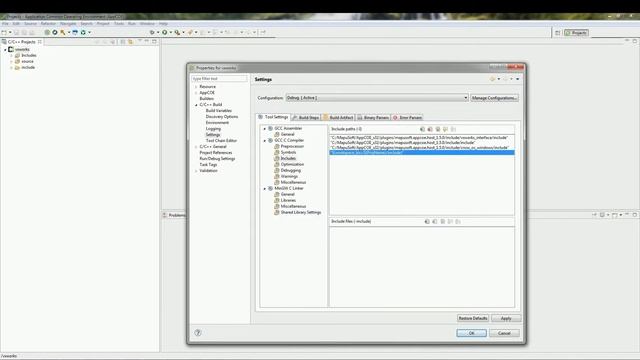The width and height of the screenshot is (640, 360).
Task: Open the Settings header view menu arrow
Action: [x=518, y=79]
